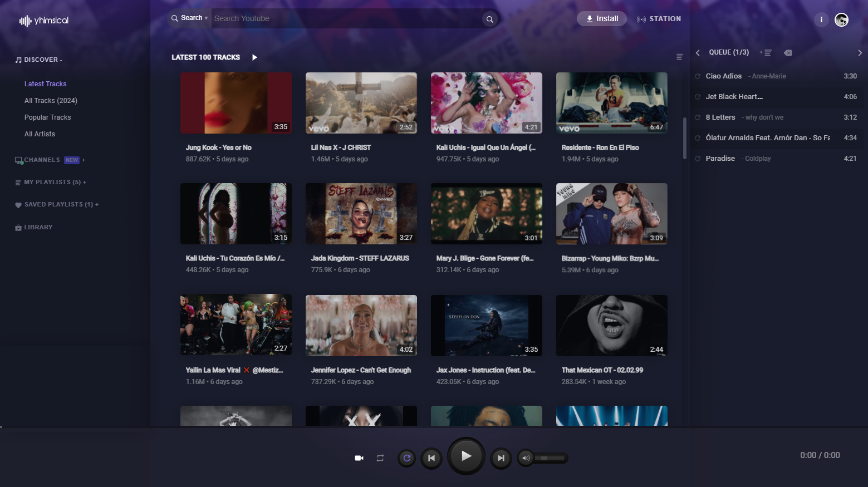Screen dimensions: 868x487
Task: Click refresh icon beside 8 Letters
Action: tap(698, 117)
